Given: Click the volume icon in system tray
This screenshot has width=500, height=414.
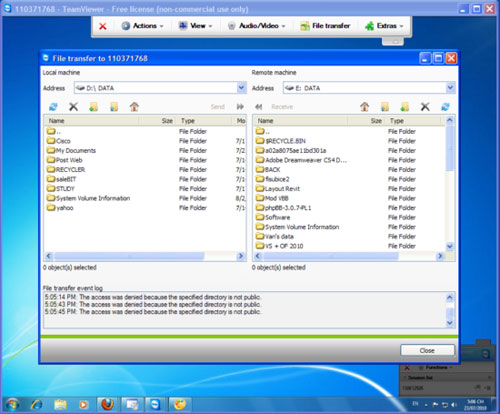Looking at the screenshot, I should (454, 405).
